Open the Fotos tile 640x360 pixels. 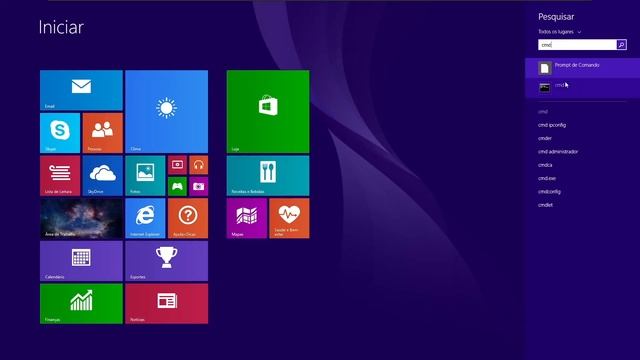pos(145,176)
